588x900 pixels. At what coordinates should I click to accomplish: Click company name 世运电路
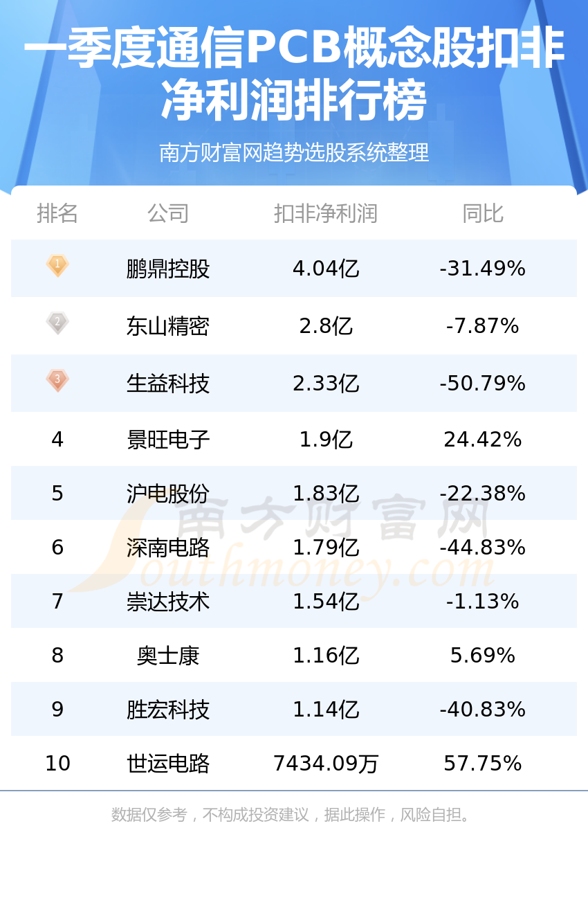(168, 764)
